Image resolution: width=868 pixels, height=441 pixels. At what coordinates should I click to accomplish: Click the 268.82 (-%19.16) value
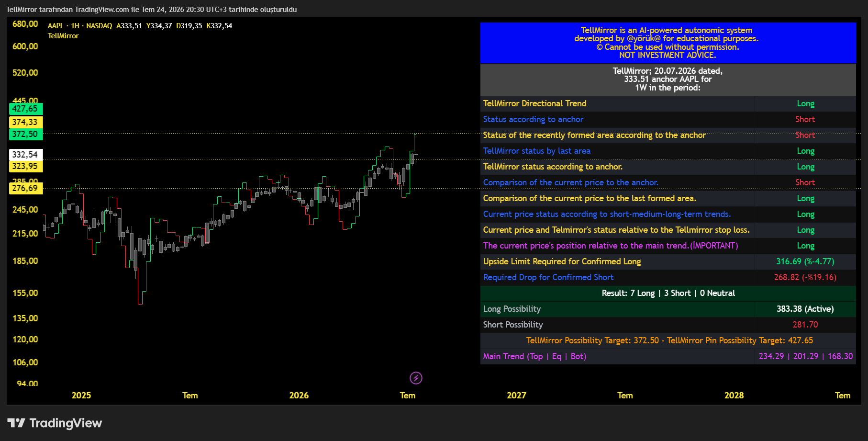pos(805,277)
